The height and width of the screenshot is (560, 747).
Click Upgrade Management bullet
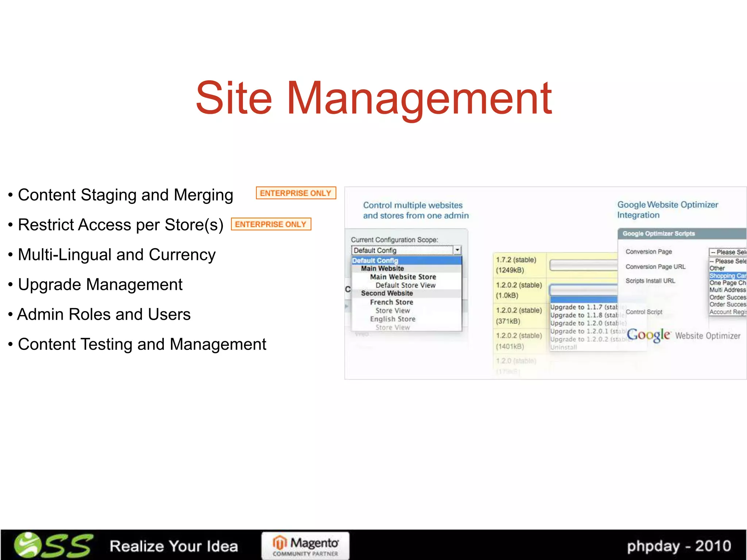(x=100, y=285)
